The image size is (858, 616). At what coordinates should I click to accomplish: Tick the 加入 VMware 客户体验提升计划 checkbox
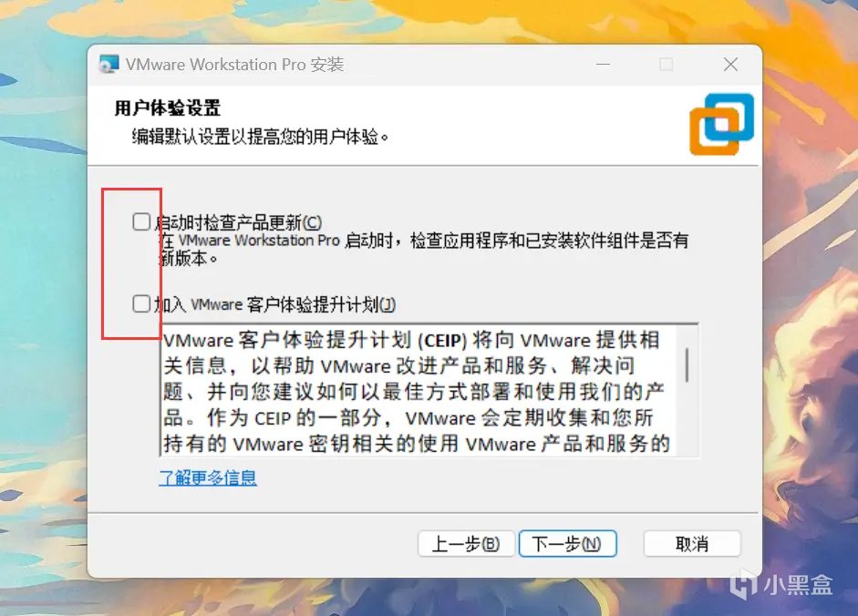pos(141,303)
